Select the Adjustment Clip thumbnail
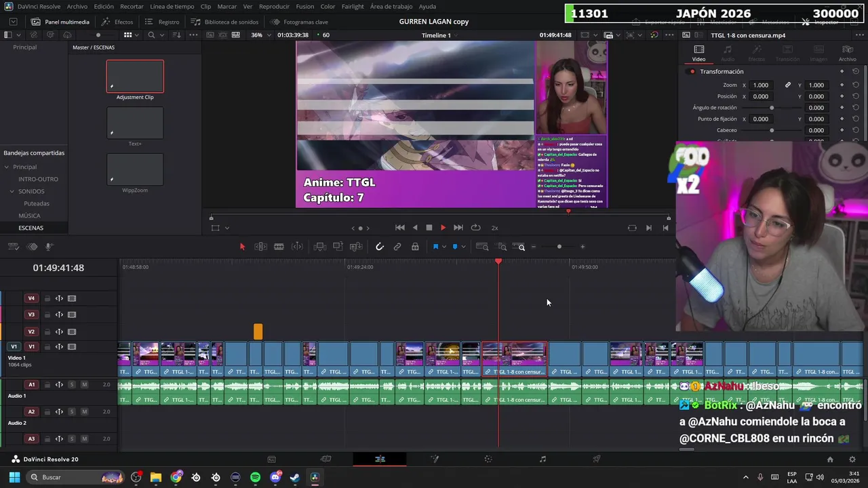Image resolution: width=868 pixels, height=488 pixels. [135, 76]
